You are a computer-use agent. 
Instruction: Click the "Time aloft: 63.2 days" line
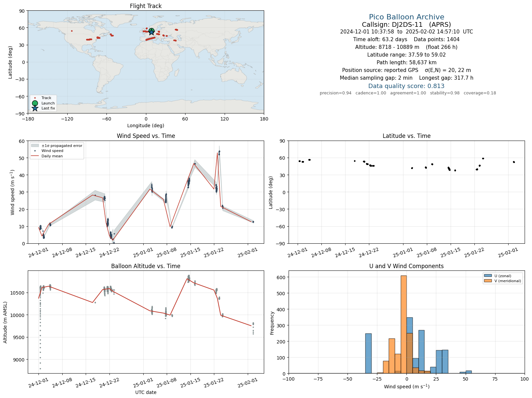click(x=406, y=39)
